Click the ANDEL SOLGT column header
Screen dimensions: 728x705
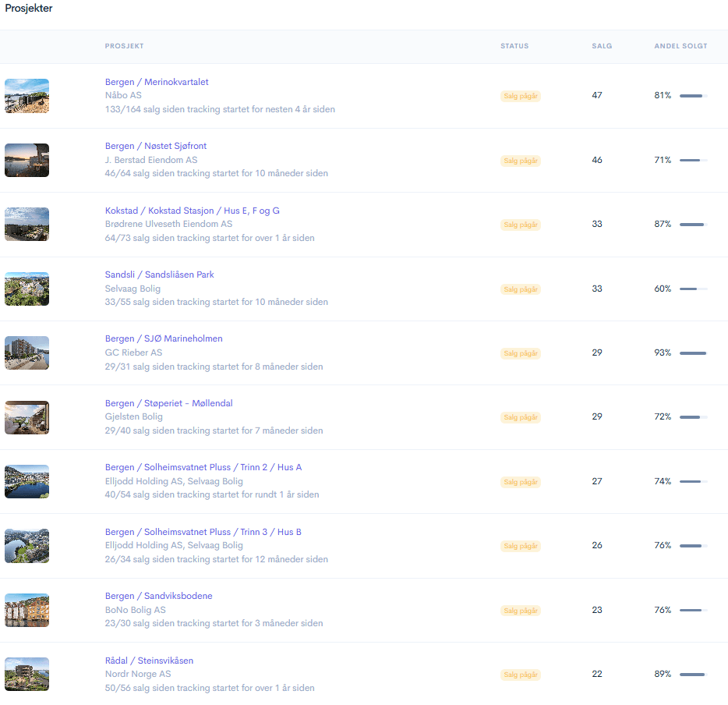(680, 46)
